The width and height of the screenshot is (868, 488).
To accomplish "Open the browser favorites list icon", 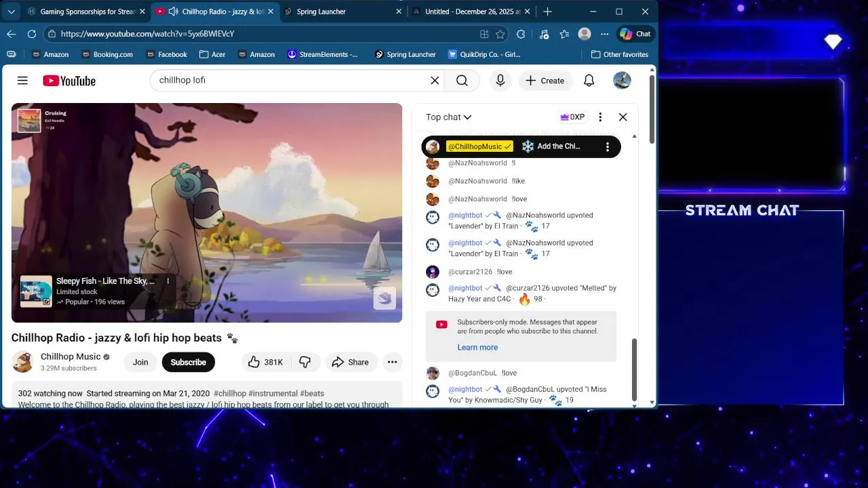I will click(x=564, y=34).
